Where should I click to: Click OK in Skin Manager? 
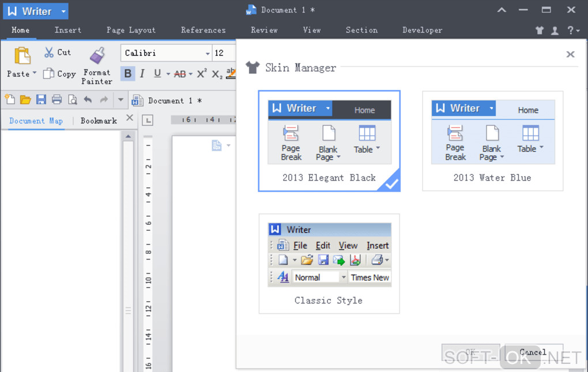470,352
